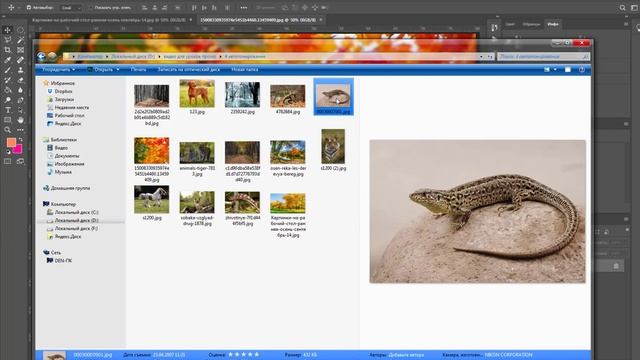Click the Добавьте автора link in details pane

click(x=407, y=355)
